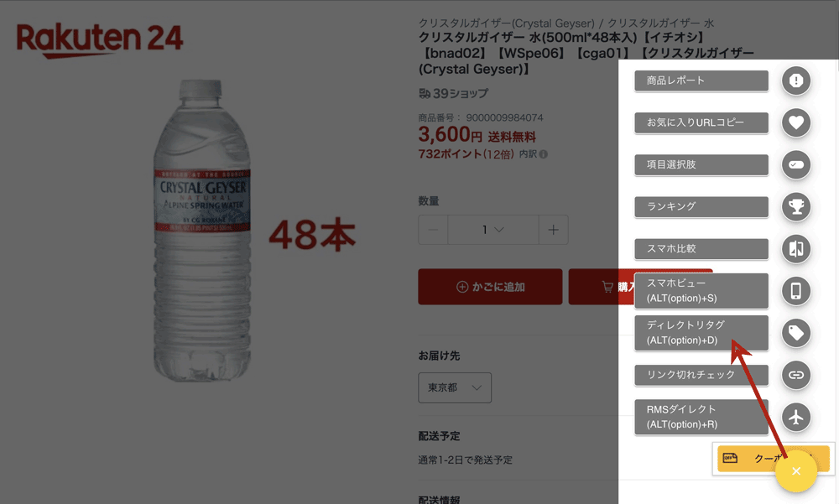This screenshot has width=839, height=504.
Task: Decrease quantity with the minus button
Action: [434, 230]
